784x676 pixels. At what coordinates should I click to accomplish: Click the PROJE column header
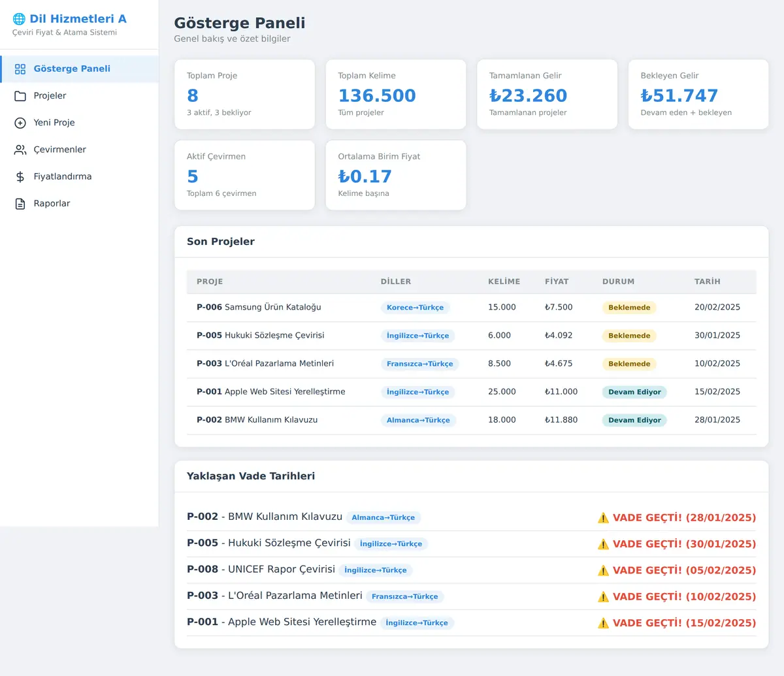210,282
